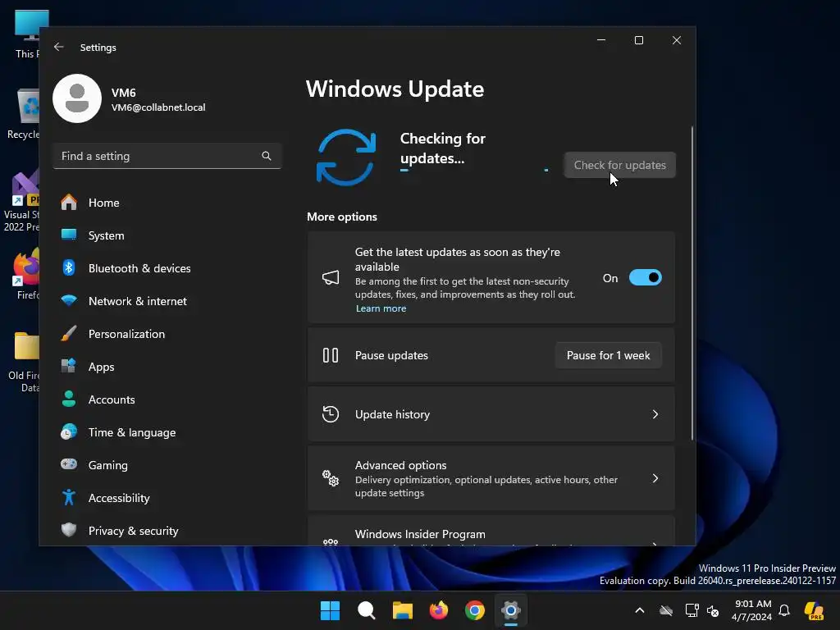The height and width of the screenshot is (630, 840).
Task: Turn off get latest updates toggle
Action: (646, 277)
